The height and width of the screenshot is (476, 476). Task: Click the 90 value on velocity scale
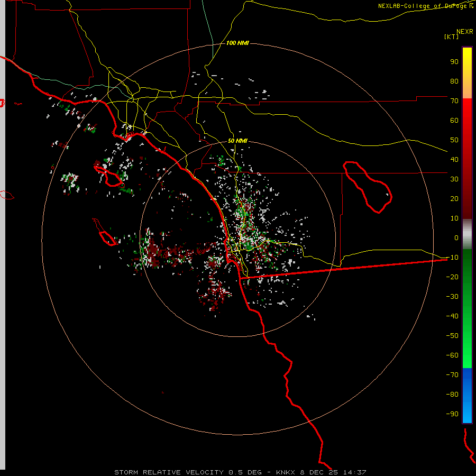click(454, 62)
